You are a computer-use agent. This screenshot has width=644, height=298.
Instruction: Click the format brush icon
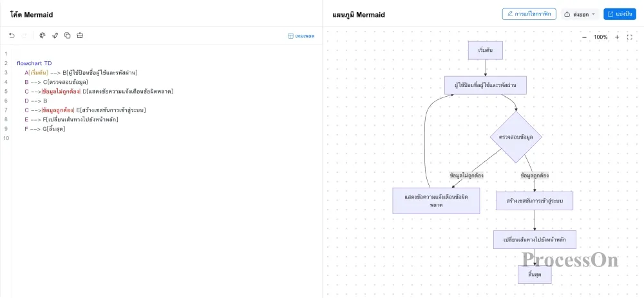55,36
